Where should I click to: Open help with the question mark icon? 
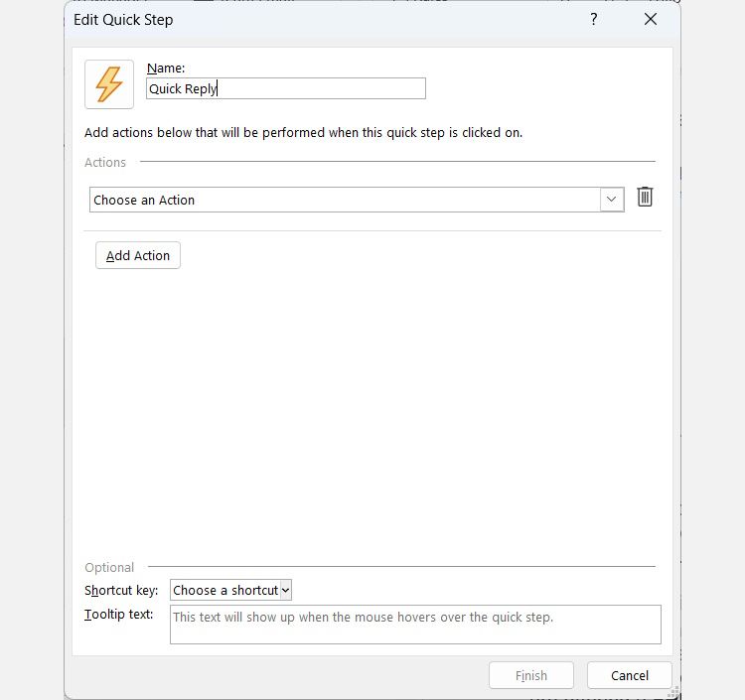[x=594, y=19]
